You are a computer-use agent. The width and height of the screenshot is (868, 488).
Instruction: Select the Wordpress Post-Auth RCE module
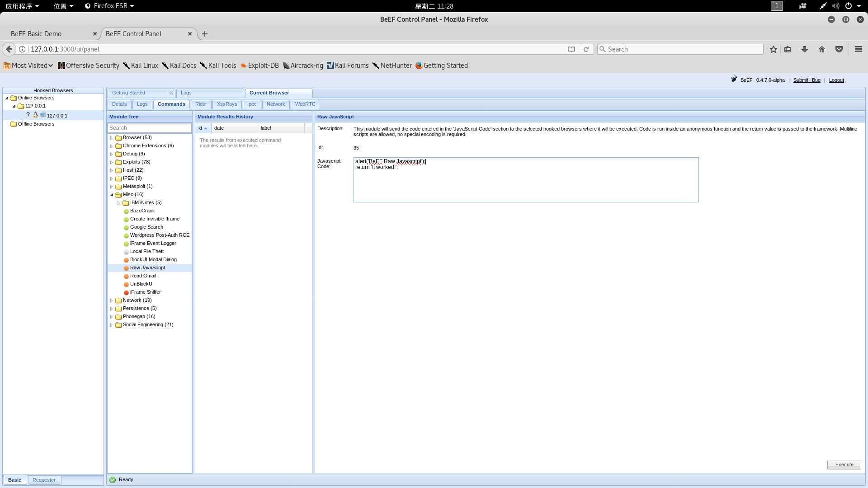(x=160, y=235)
